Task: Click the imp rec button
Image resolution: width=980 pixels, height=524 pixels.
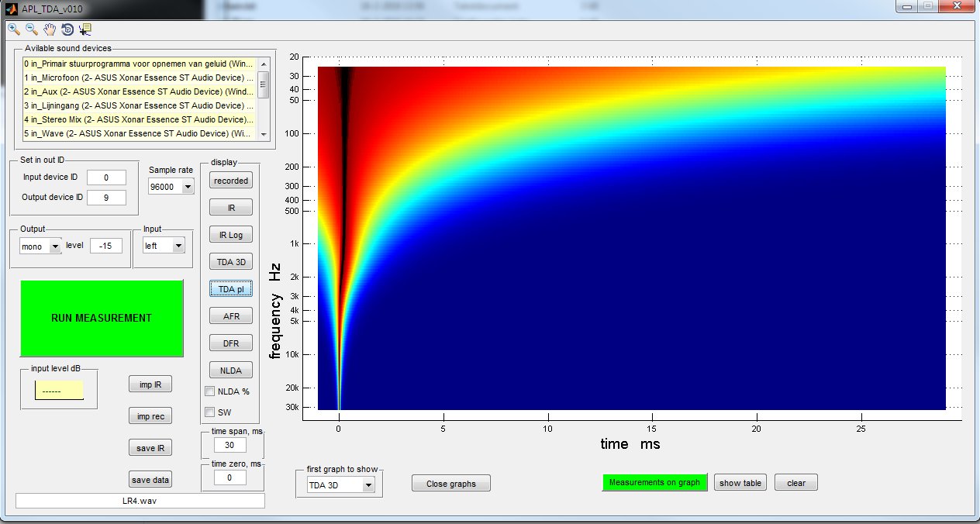Action: click(x=150, y=416)
